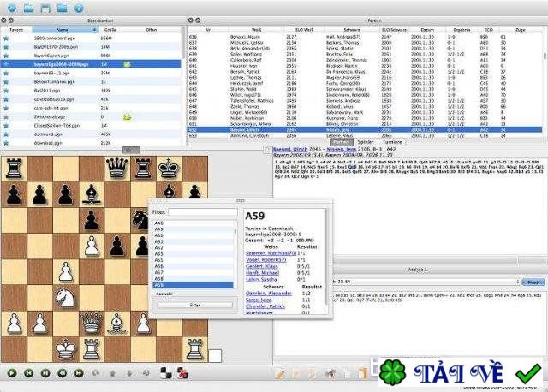Open player link Baeuml, Ulrich in notation header

tap(291, 149)
